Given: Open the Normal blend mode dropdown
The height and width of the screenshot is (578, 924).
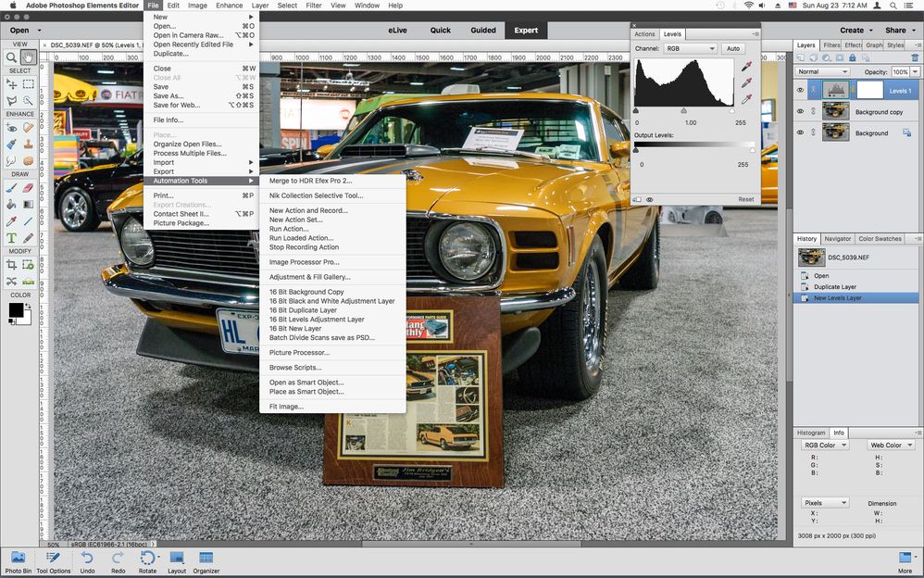Looking at the screenshot, I should click(822, 71).
